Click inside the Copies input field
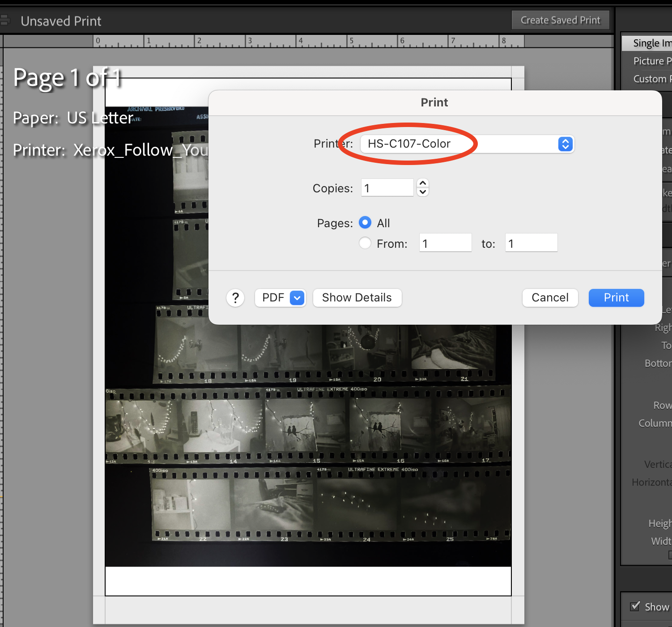 (387, 187)
